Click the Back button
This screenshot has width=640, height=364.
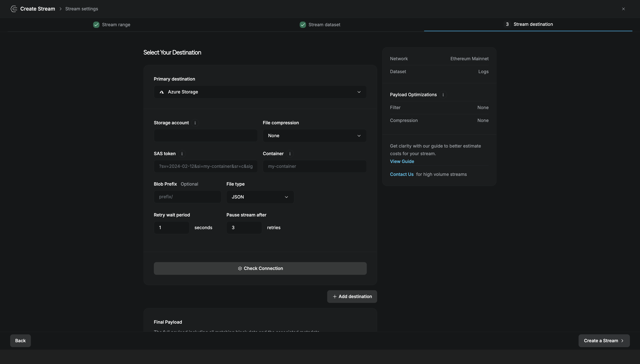(x=21, y=341)
